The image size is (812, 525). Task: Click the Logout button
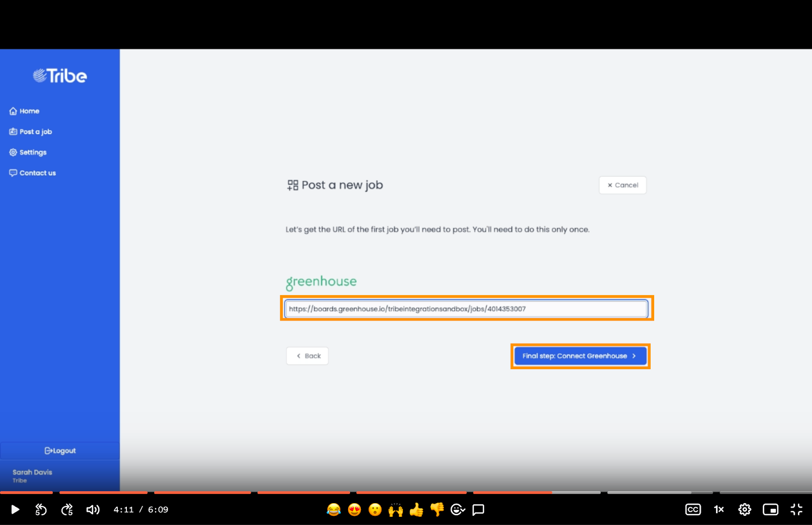(x=60, y=451)
